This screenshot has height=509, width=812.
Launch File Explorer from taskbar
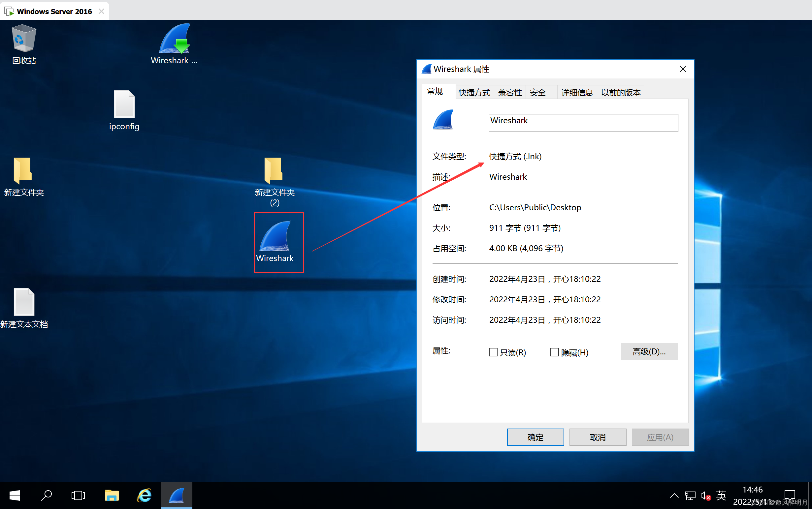point(112,495)
